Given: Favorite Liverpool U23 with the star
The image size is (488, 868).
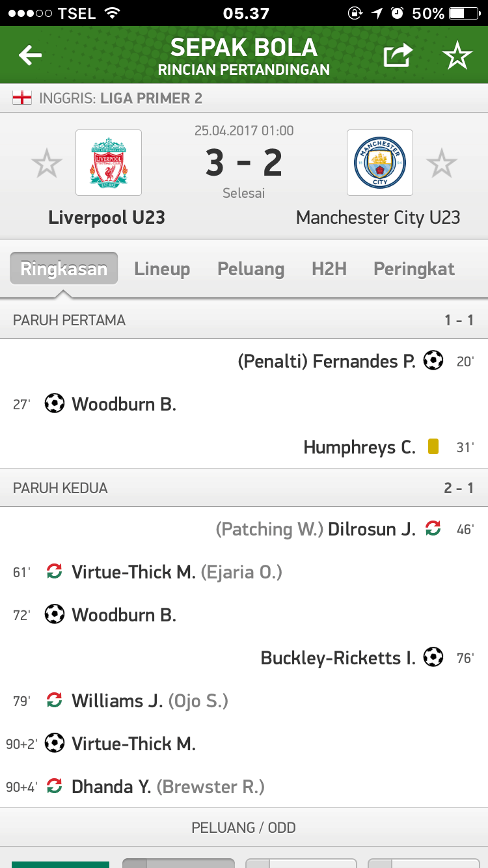Looking at the screenshot, I should tap(47, 163).
